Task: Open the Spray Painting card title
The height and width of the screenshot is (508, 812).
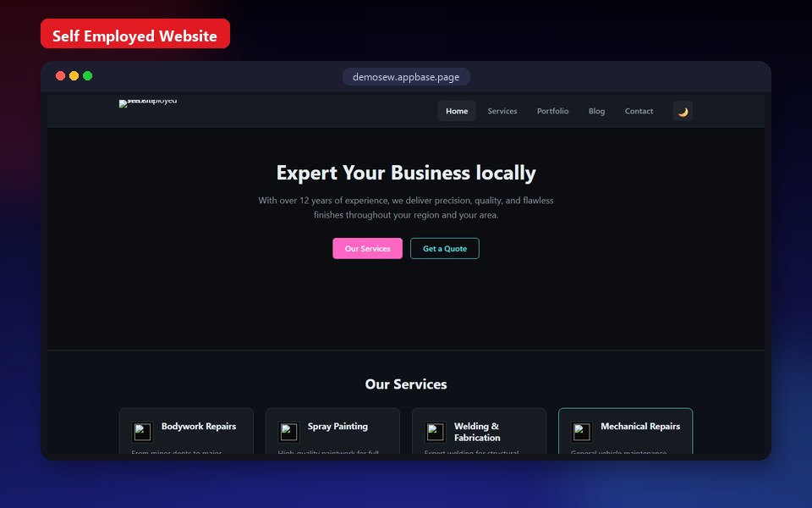Action: (x=337, y=426)
